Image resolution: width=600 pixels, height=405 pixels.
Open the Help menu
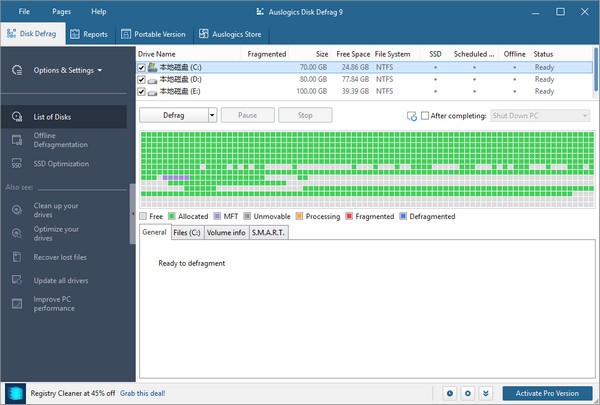tap(99, 11)
